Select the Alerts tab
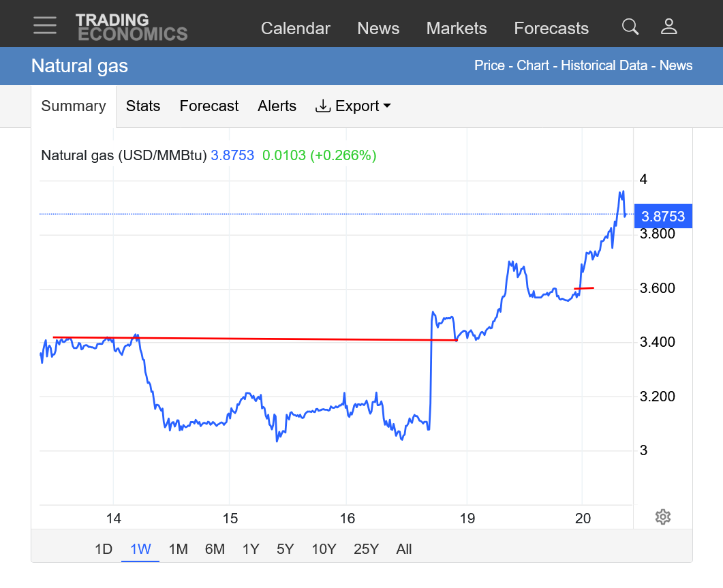Viewport: 723px width, 588px height. (x=277, y=106)
